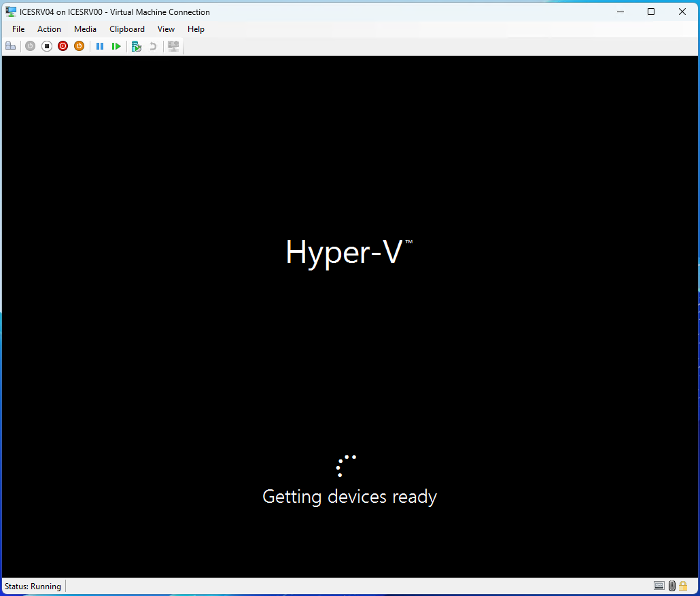Viewport: 700px width, 596px height.
Task: Click inside the VM display at Hyper-V logo
Action: pos(349,253)
